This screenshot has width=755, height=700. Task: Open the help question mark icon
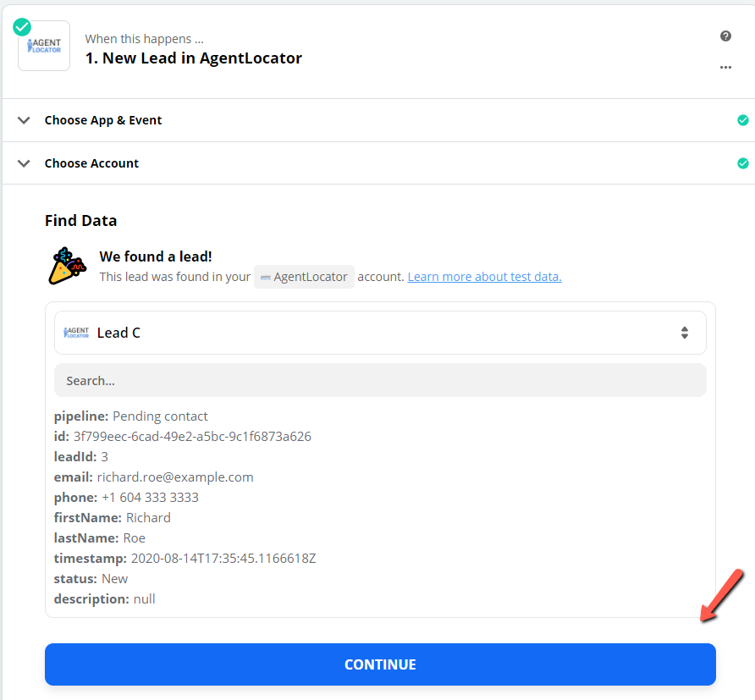725,36
